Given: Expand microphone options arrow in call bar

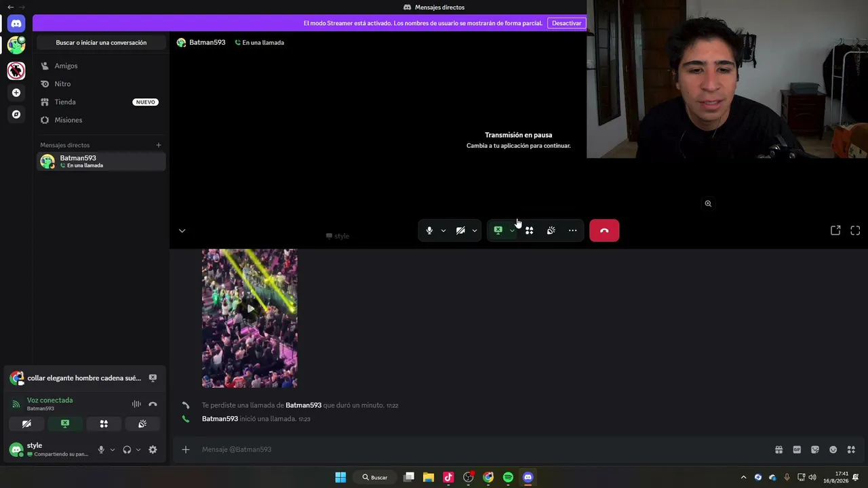Looking at the screenshot, I should 443,230.
